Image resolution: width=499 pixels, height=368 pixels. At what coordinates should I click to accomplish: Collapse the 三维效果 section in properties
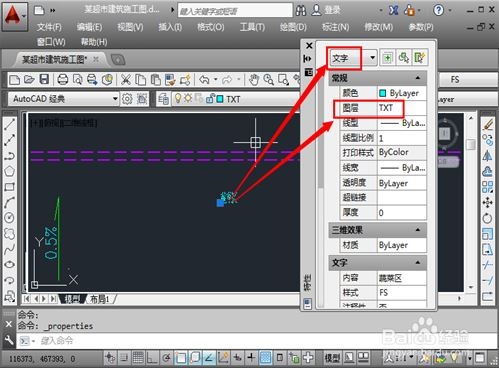point(418,230)
